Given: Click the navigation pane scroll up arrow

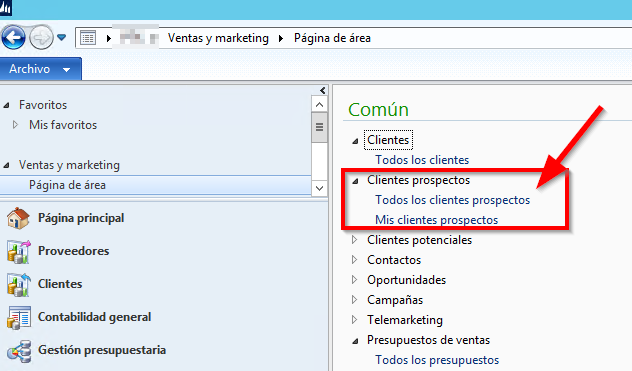Looking at the screenshot, I should [319, 105].
